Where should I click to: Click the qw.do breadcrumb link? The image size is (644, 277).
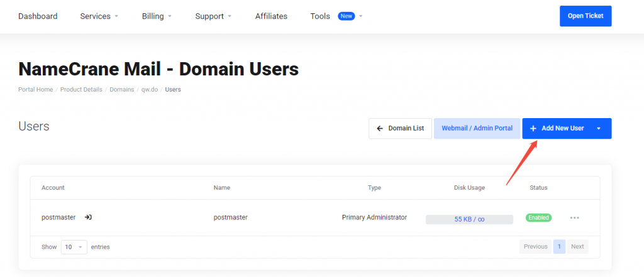click(x=150, y=90)
